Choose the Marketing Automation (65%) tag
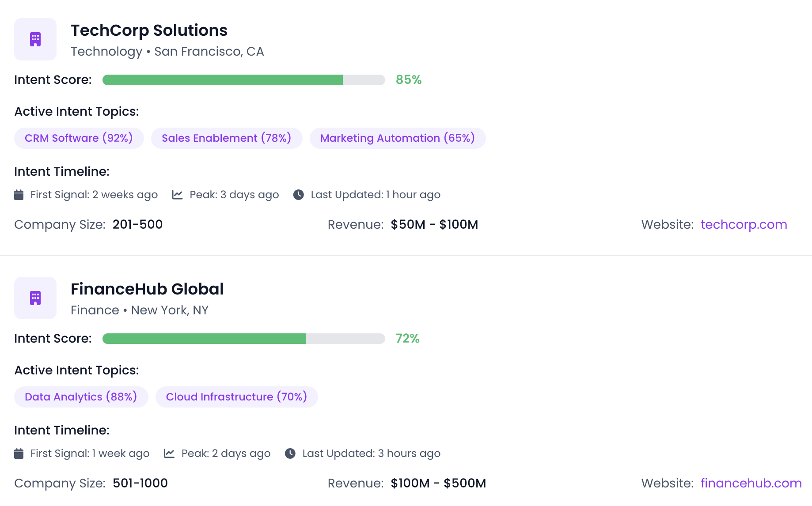The width and height of the screenshot is (812, 506). [x=397, y=138]
